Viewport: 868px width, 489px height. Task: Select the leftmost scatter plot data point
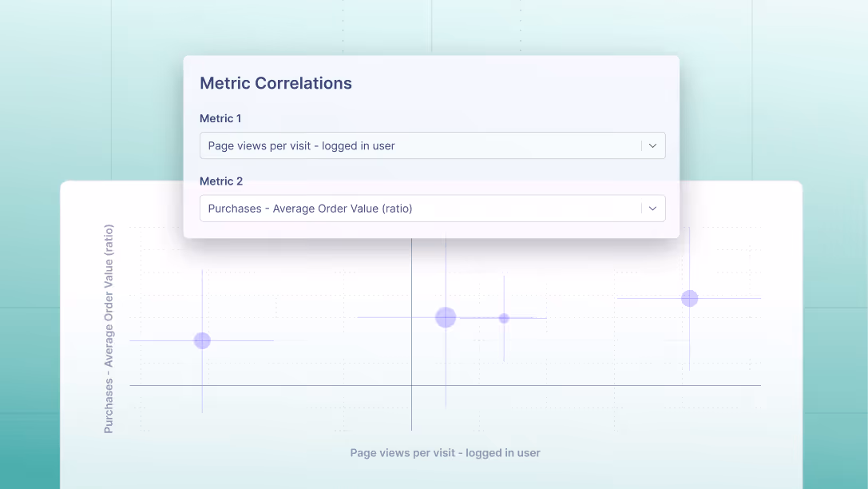(201, 340)
